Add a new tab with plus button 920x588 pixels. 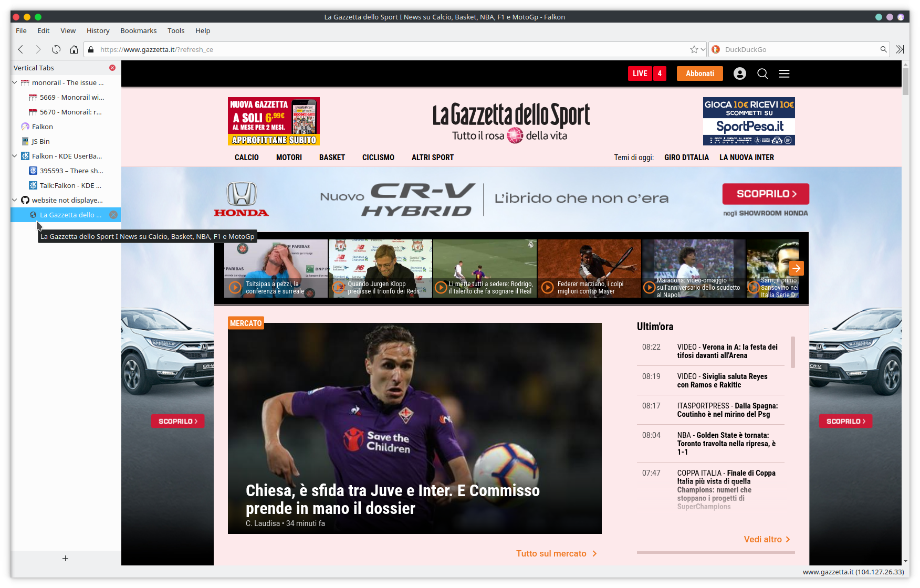pos(65,558)
